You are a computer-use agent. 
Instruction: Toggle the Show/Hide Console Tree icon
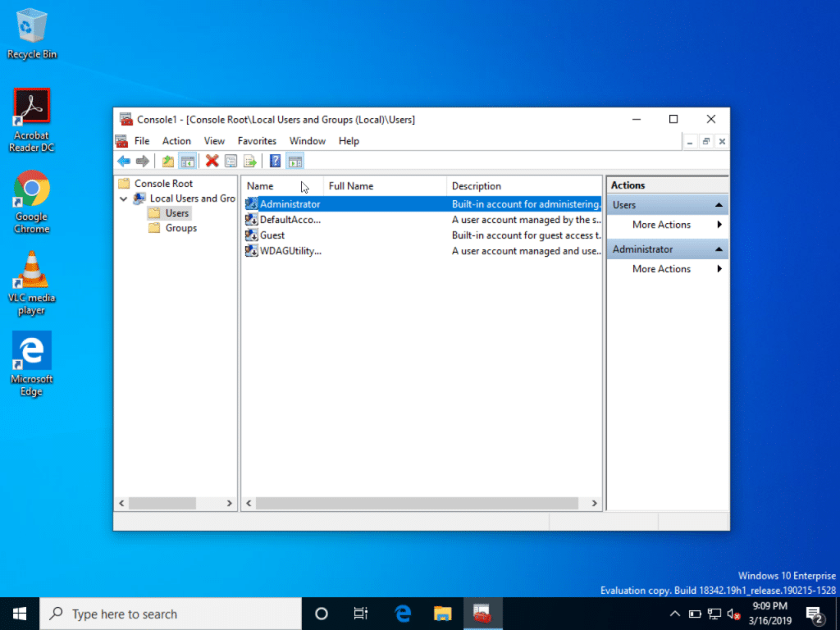click(187, 161)
